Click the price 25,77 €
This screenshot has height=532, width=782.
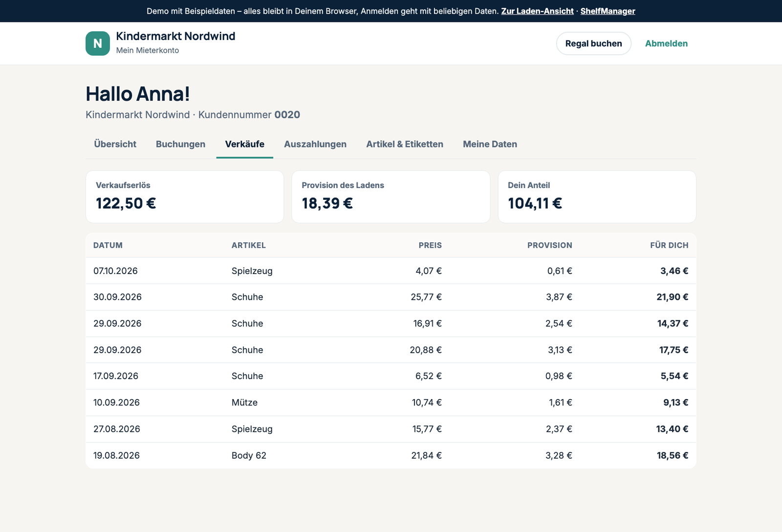click(426, 297)
